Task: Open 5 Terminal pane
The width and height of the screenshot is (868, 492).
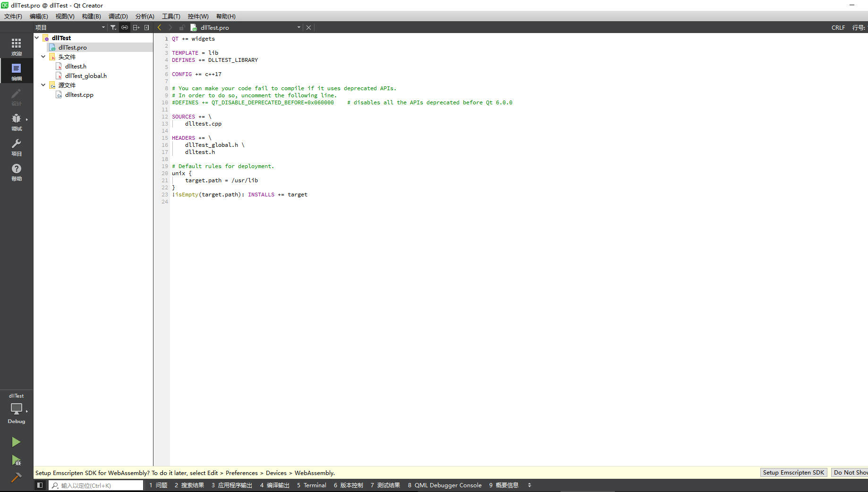Action: coord(311,485)
